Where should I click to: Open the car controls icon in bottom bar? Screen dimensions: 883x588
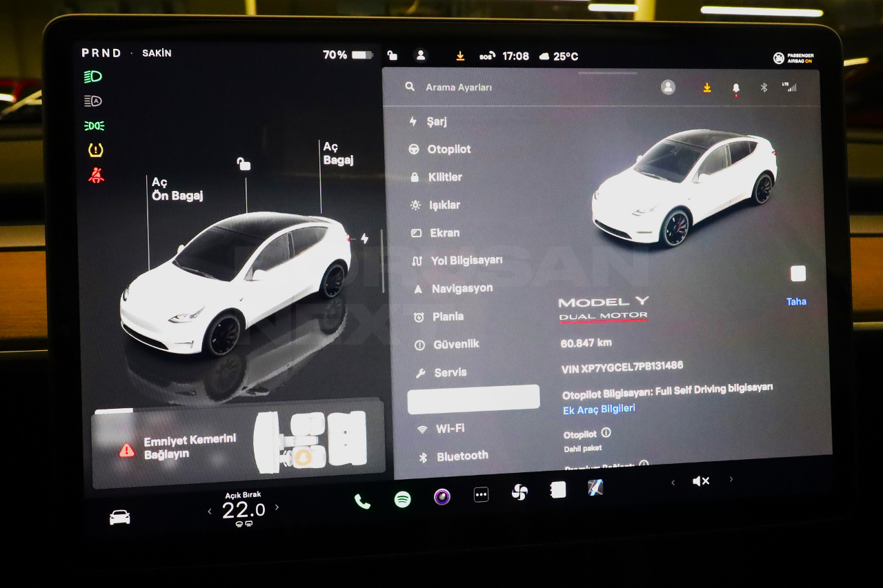[120, 517]
